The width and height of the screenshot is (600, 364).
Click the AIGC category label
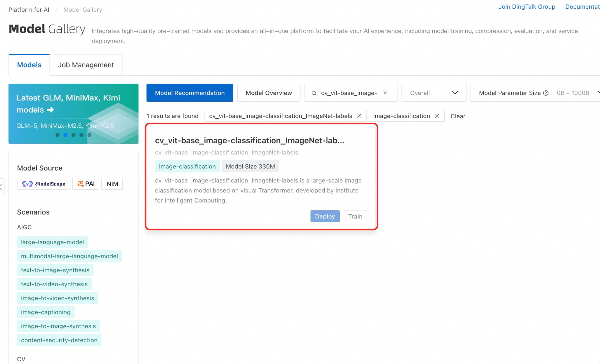point(24,227)
